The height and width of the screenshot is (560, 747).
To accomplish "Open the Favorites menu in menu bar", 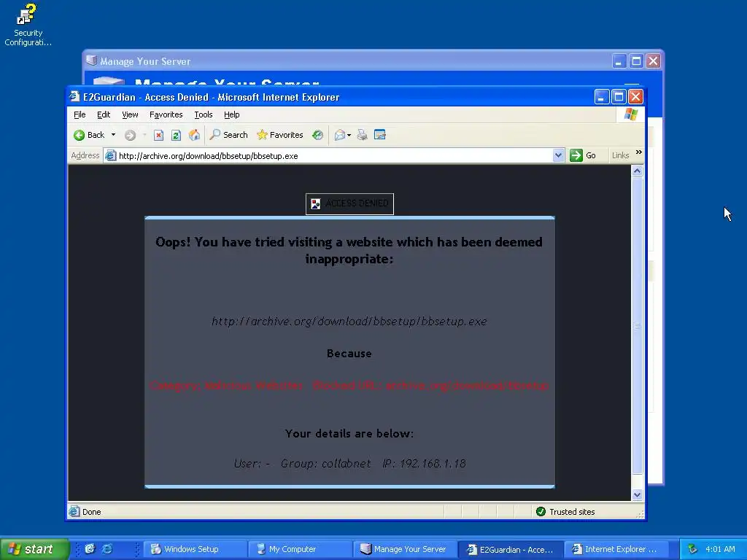I will click(x=166, y=114).
